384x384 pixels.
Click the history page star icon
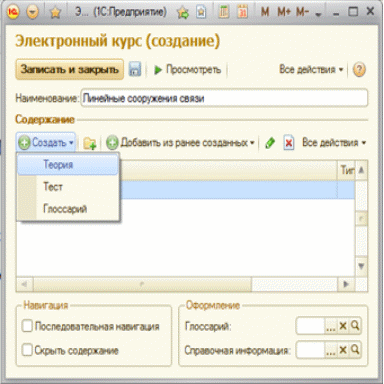point(201,12)
